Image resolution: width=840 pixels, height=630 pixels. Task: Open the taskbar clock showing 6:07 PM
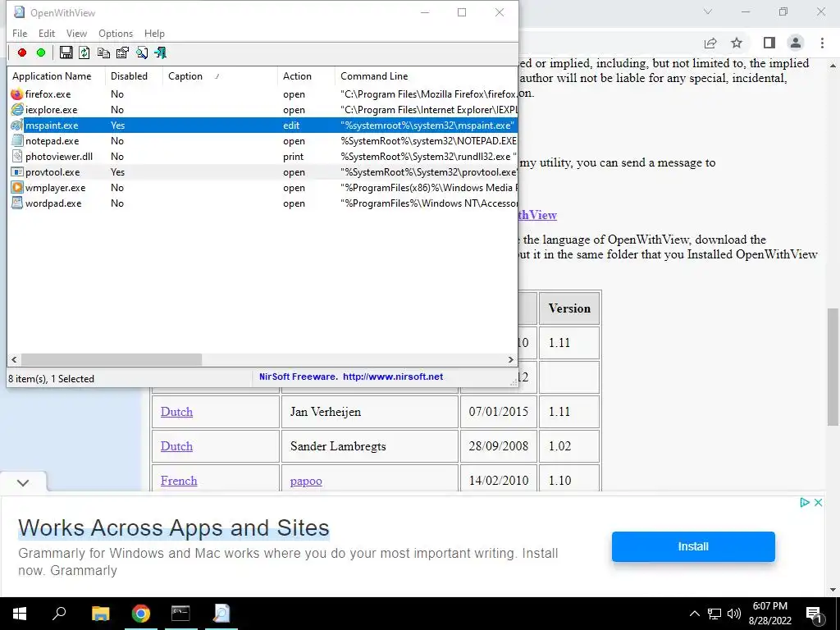point(769,614)
